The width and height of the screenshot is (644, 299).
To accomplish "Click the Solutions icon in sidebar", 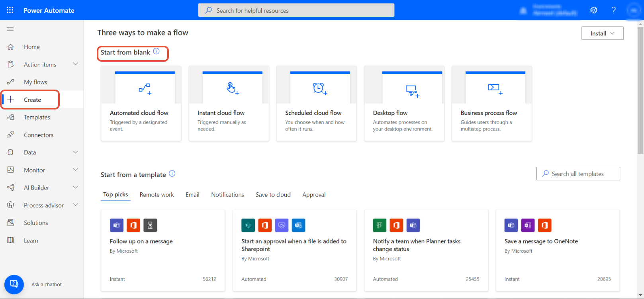I will tap(11, 223).
